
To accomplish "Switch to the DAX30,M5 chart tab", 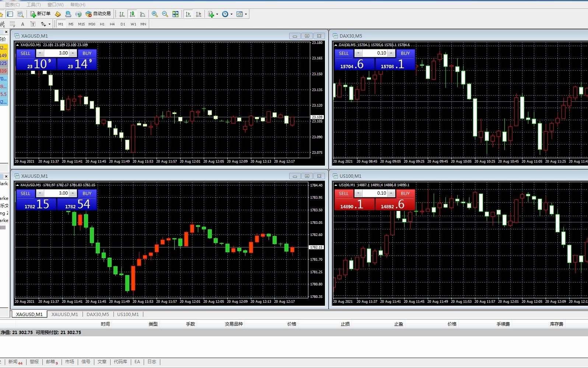I will [98, 315].
